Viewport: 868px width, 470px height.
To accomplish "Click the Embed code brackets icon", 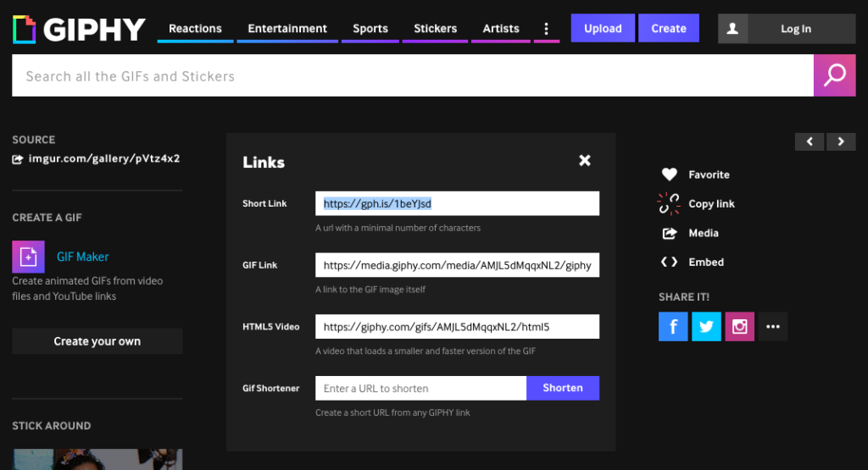I will (670, 262).
